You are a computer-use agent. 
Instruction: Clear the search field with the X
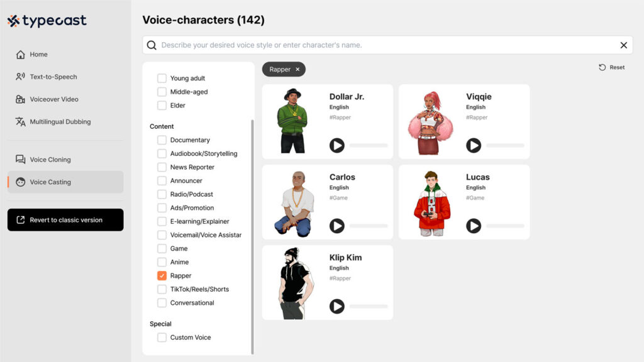point(624,45)
